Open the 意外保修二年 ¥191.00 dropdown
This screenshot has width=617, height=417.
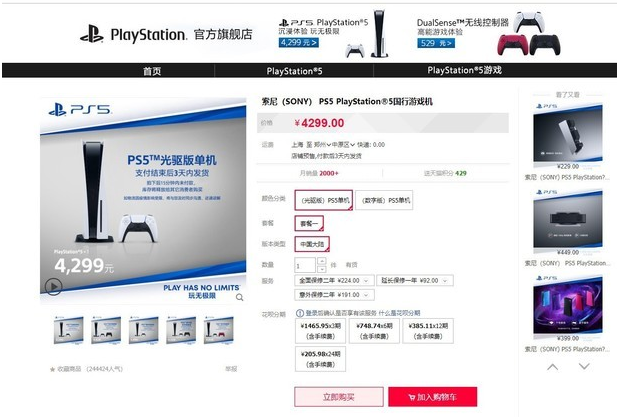tap(334, 295)
